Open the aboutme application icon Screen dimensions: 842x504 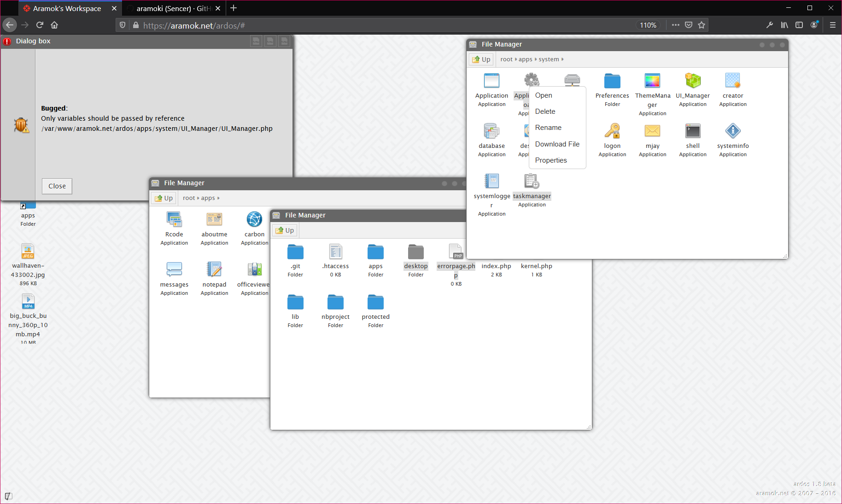pos(214,220)
